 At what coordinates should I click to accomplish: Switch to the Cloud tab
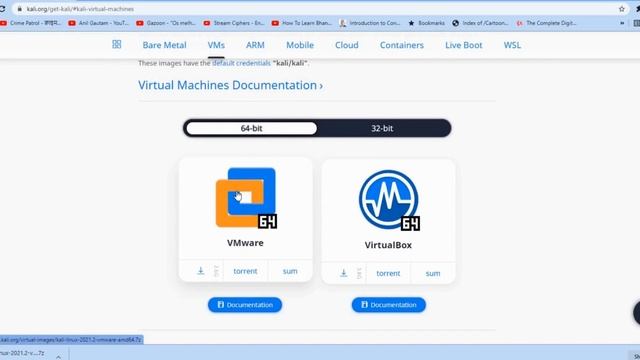[x=347, y=45]
